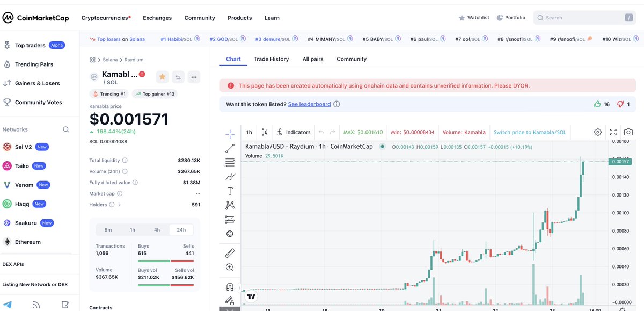Open the chart patterns tool
644x311 pixels.
tap(230, 205)
